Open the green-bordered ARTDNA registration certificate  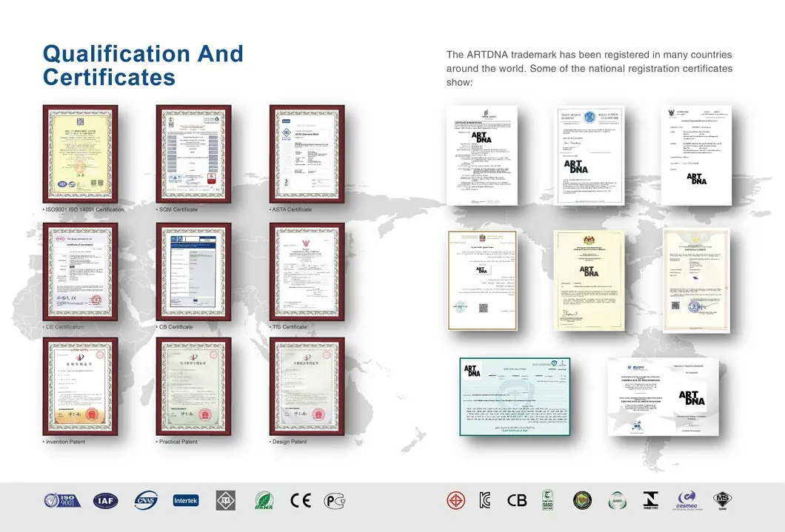pos(515,397)
